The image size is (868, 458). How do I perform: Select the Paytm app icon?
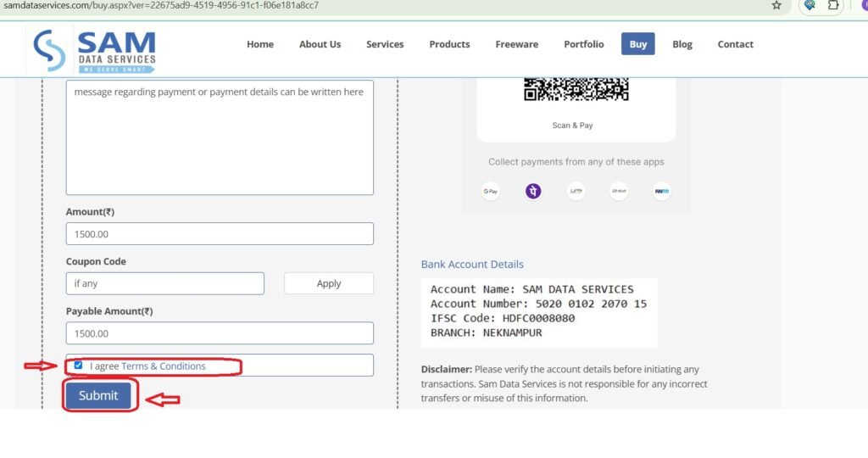[661, 191]
